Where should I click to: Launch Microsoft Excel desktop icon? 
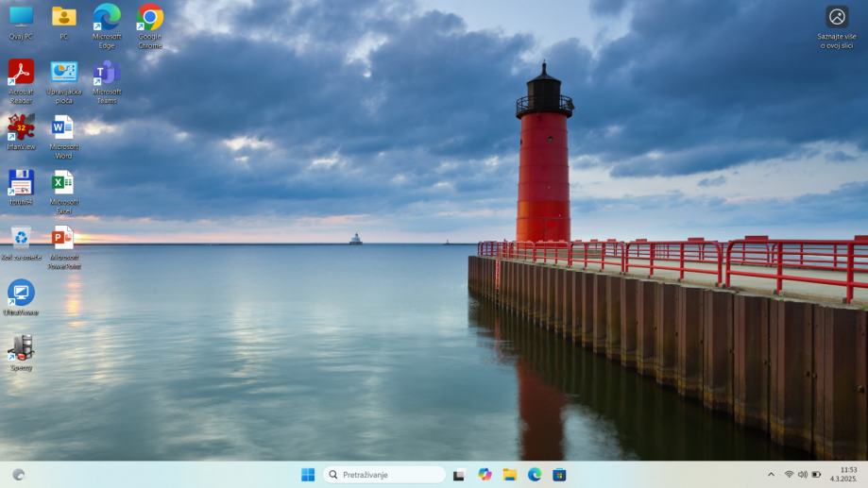[64, 192]
